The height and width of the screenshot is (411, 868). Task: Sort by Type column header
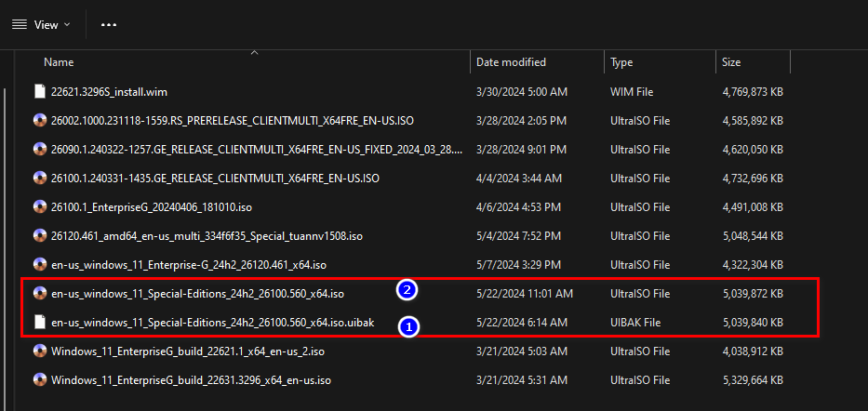click(621, 62)
